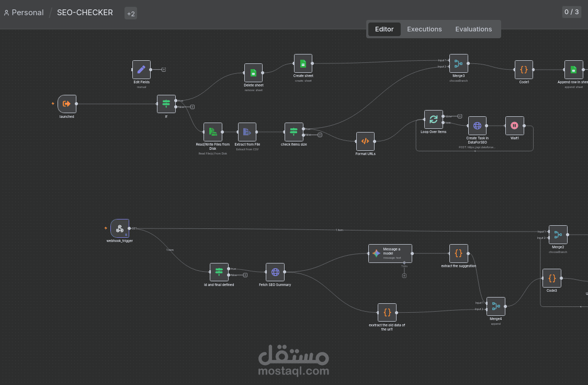Add node on If false branch
This screenshot has width=588, height=385.
pyautogui.click(x=193, y=107)
